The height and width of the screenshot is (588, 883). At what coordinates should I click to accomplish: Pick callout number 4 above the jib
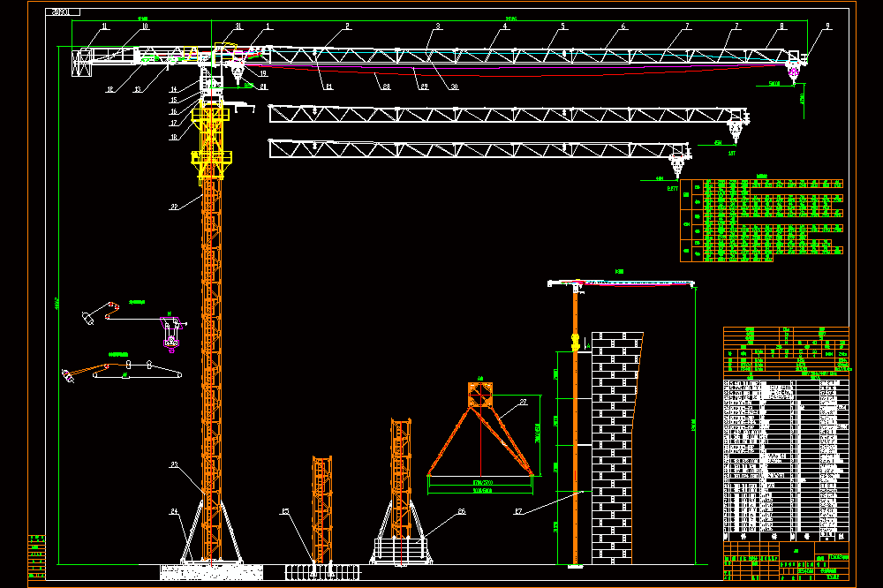pos(505,26)
